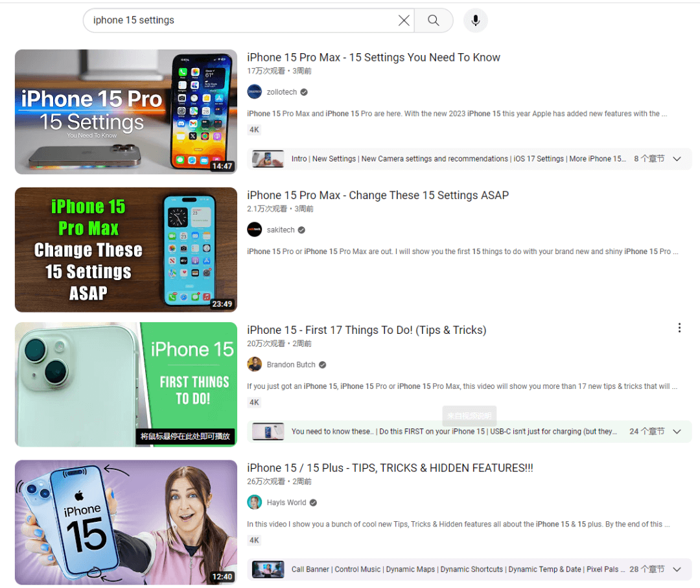Open Hayls World channel avatar

[x=255, y=502]
